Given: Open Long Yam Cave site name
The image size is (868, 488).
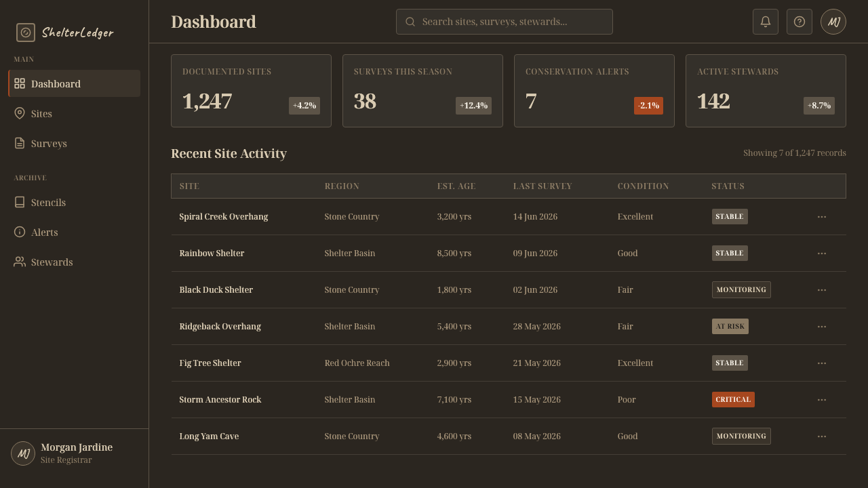Looking at the screenshot, I should tap(209, 436).
